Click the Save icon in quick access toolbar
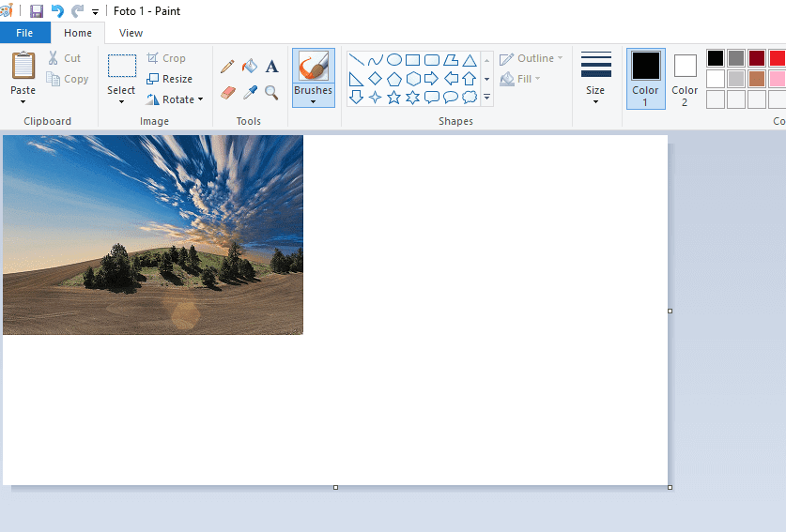This screenshot has width=786, height=532. point(37,10)
